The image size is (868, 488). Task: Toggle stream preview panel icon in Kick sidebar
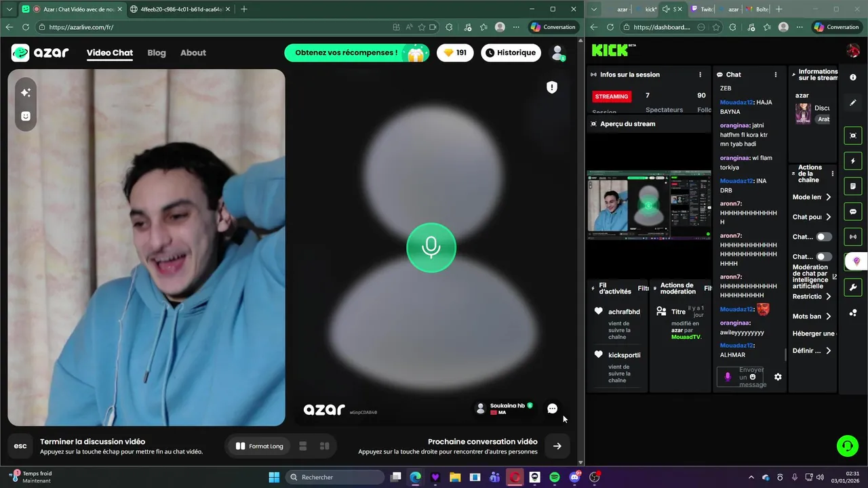coord(853,136)
